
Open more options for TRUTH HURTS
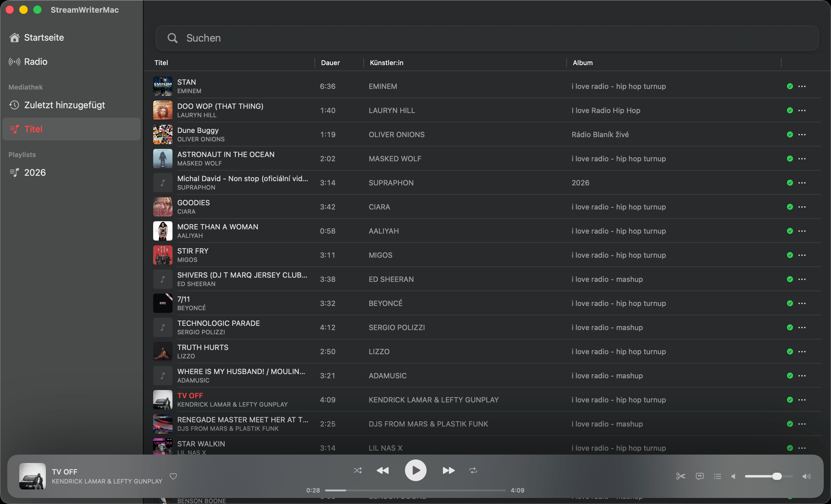[802, 351]
